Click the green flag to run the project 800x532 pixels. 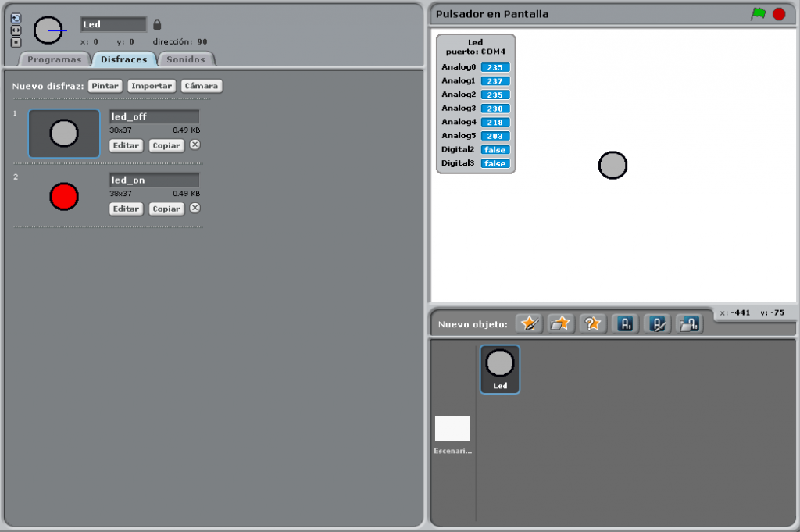pos(757,13)
